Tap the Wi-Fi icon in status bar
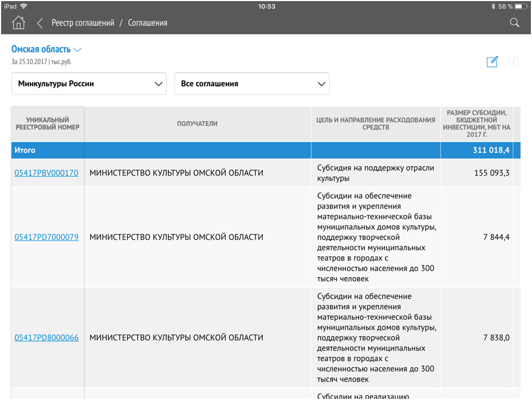532x400 pixels. [23, 7]
